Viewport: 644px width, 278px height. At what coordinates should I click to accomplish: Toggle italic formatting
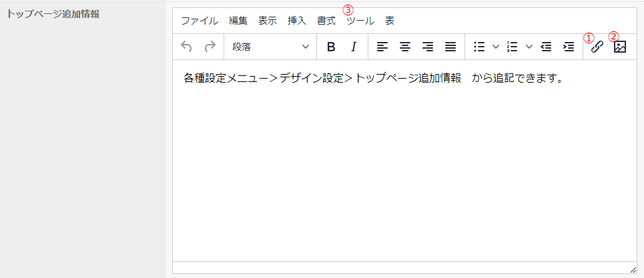click(354, 47)
